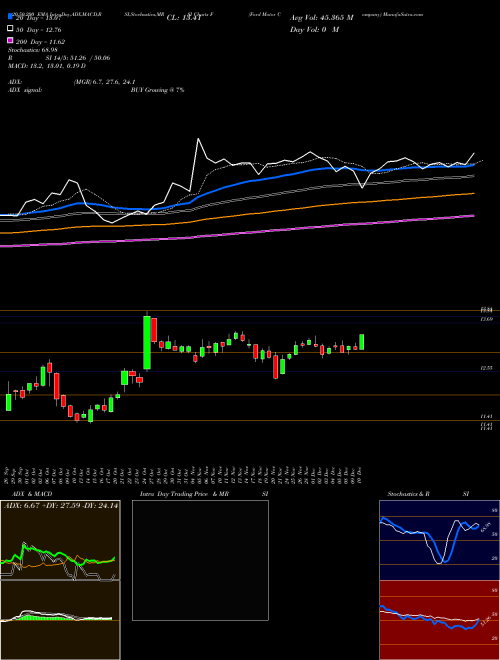Click the 'Day Vol: 0 M' label

(x=314, y=29)
